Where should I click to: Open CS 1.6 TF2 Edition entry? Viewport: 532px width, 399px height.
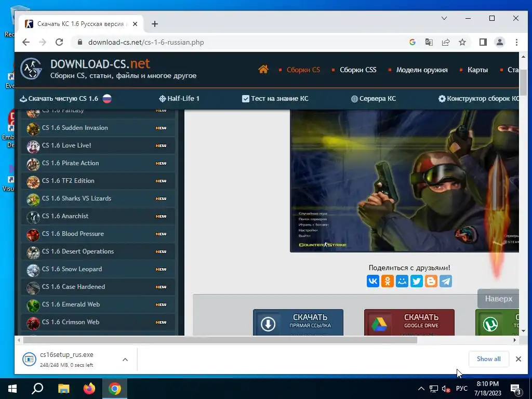point(98,181)
